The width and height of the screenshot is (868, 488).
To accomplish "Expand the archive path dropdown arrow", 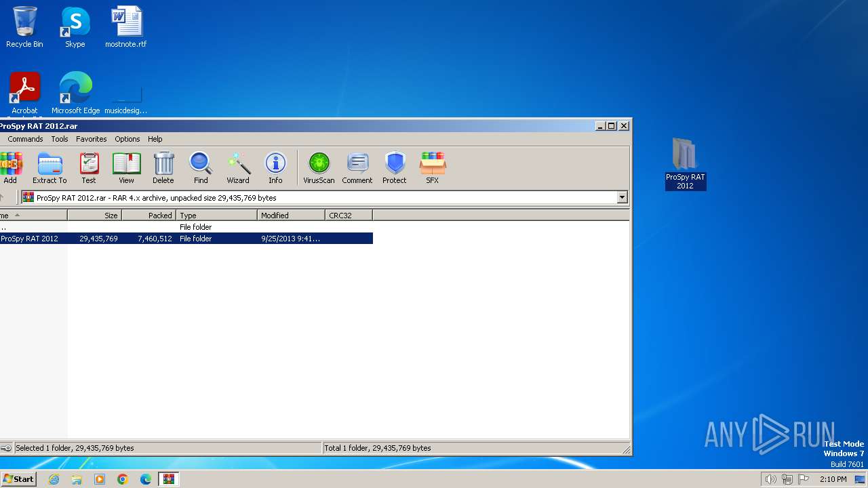I will point(623,198).
